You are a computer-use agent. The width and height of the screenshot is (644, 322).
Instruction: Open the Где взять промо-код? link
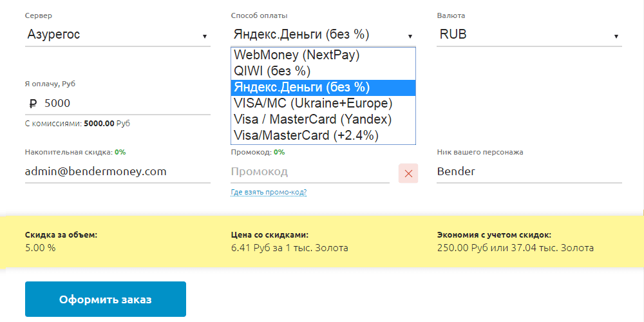[x=269, y=192]
